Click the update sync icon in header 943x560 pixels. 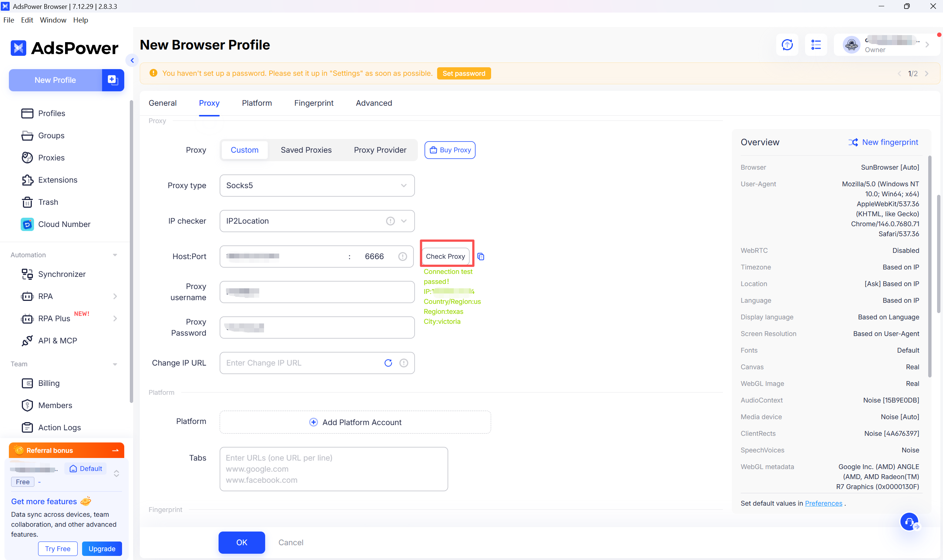[787, 45]
